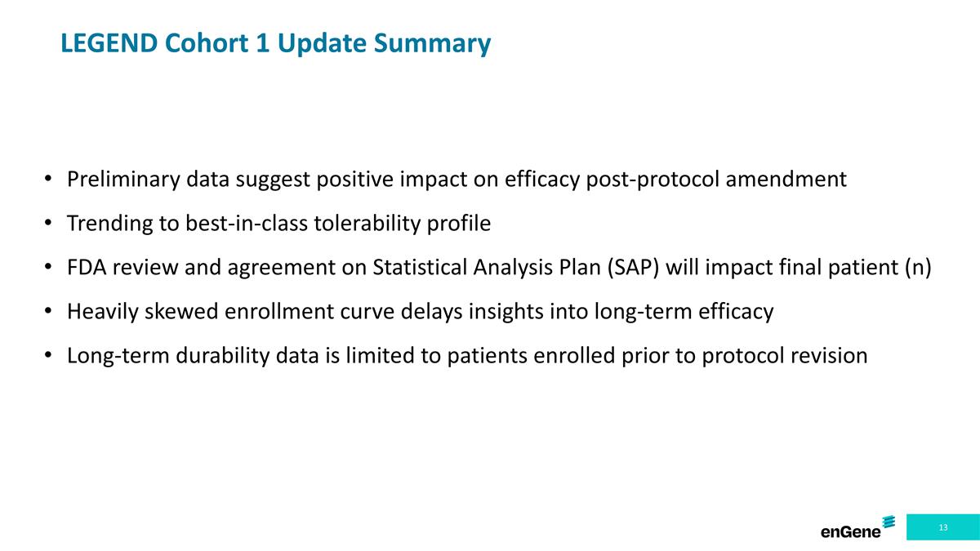Click the enGene company name text
Viewport: 980px width, 551px height.
(851, 532)
